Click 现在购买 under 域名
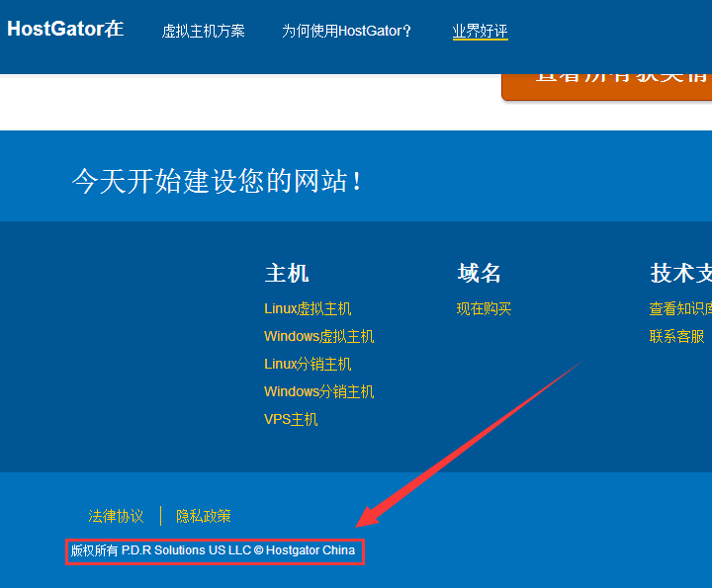Screen dimensions: 712x588 pos(484,308)
